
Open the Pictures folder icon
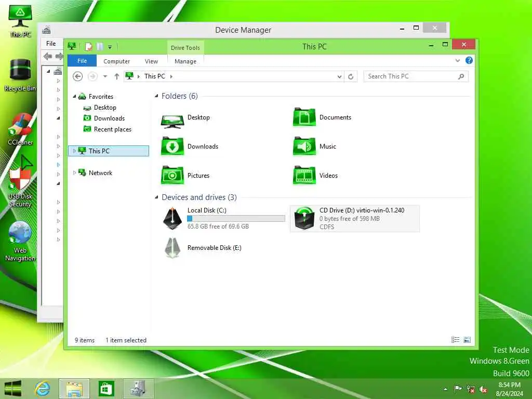point(172,176)
